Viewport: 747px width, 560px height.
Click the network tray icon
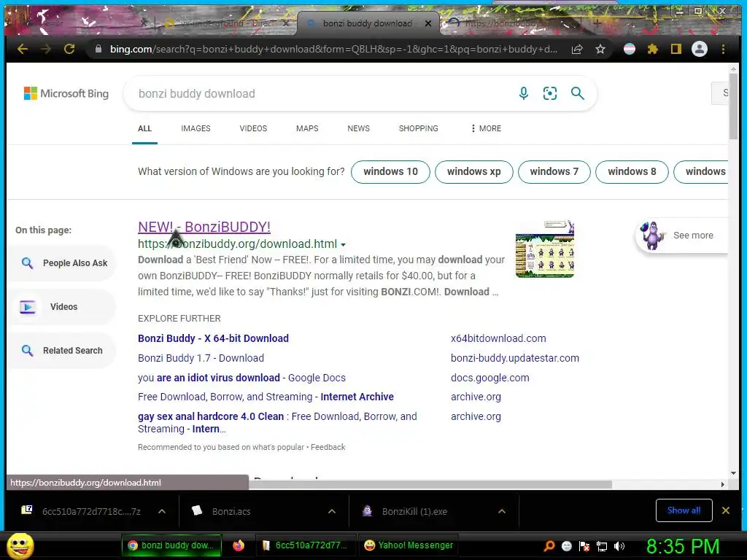[602, 546]
